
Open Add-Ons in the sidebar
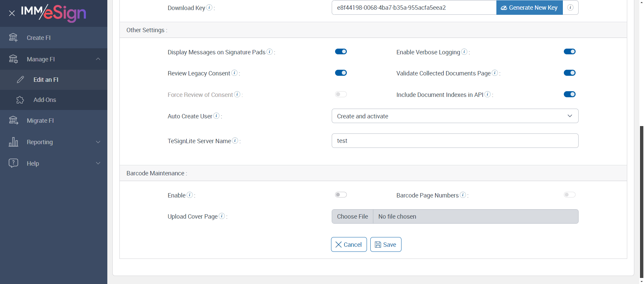45,100
